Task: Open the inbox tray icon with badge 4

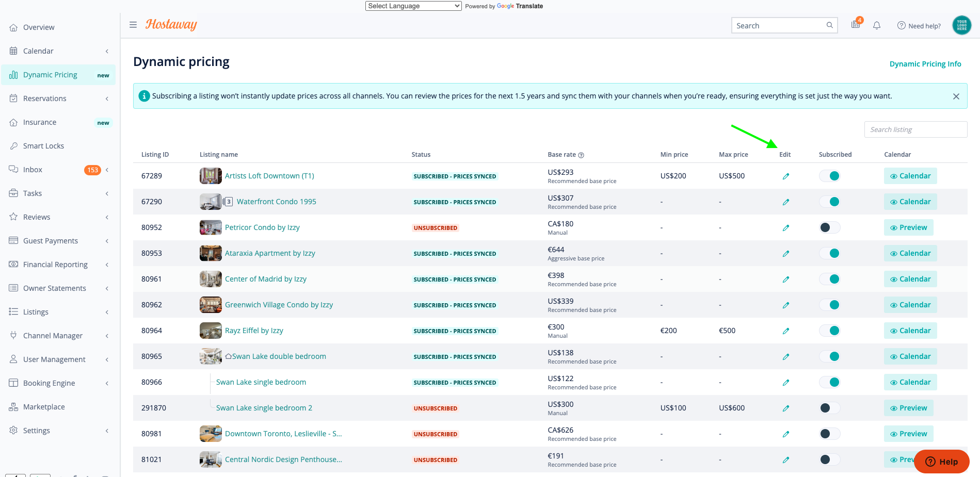Action: tap(856, 25)
